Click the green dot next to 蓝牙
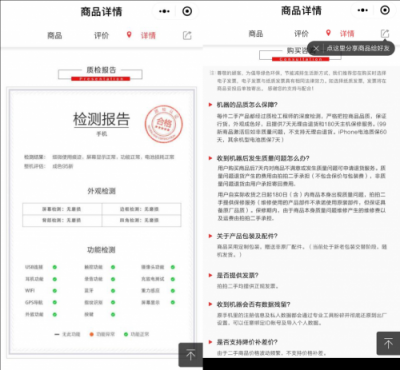Screen dimensions: 400x370 click(x=113, y=291)
